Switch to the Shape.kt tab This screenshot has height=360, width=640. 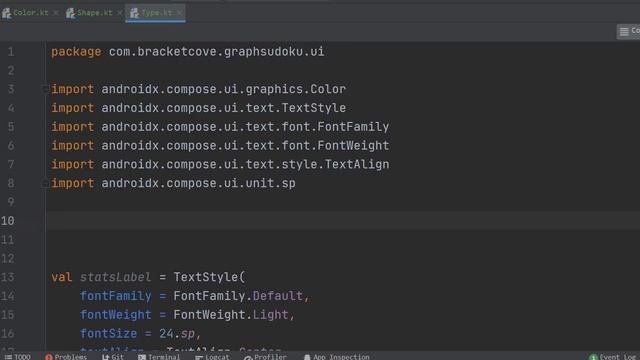(x=94, y=13)
